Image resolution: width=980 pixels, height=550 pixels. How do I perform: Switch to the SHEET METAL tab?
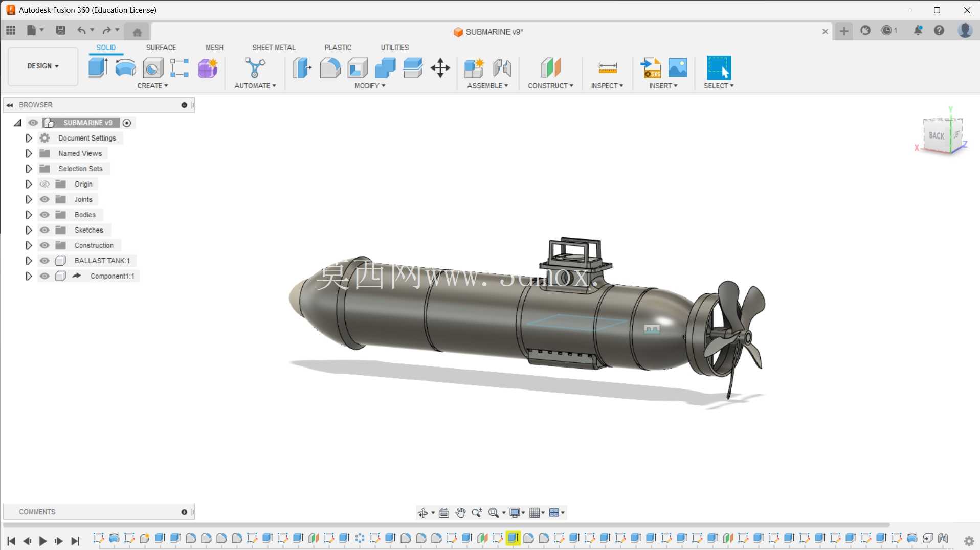(274, 48)
